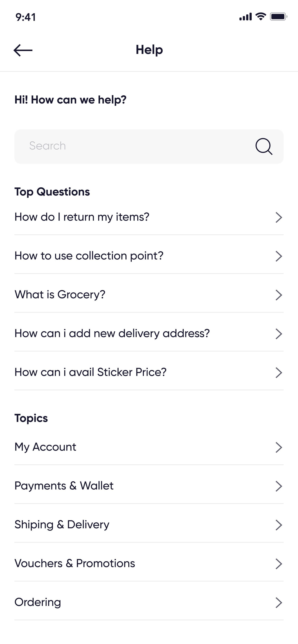Tap the Wi-Fi status icon
Screen dimensions: 298x644
pos(261,17)
